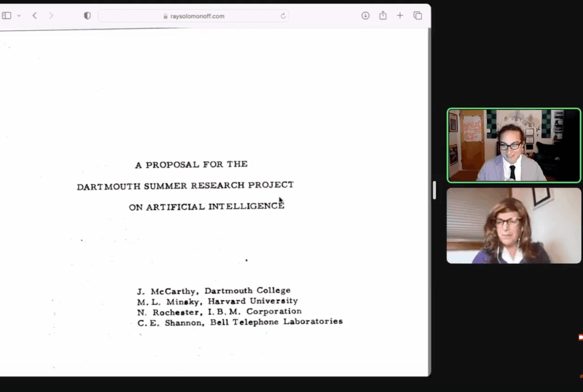This screenshot has width=583, height=392.
Task: Show the tab overview icon
Action: pos(417,16)
